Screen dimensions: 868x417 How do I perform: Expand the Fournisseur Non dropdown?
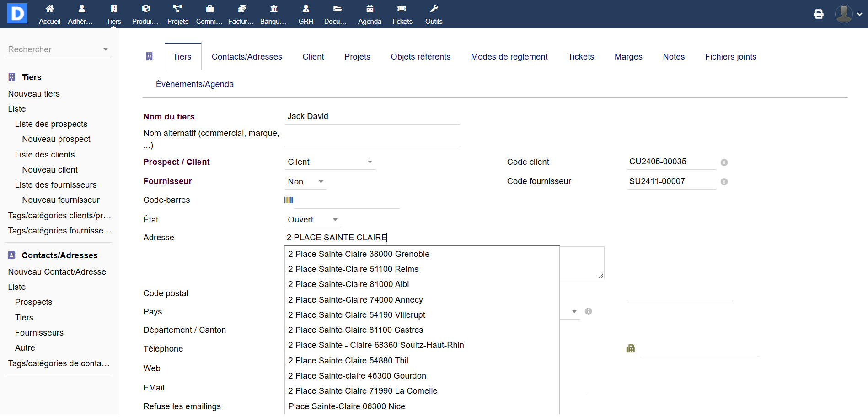pyautogui.click(x=305, y=182)
